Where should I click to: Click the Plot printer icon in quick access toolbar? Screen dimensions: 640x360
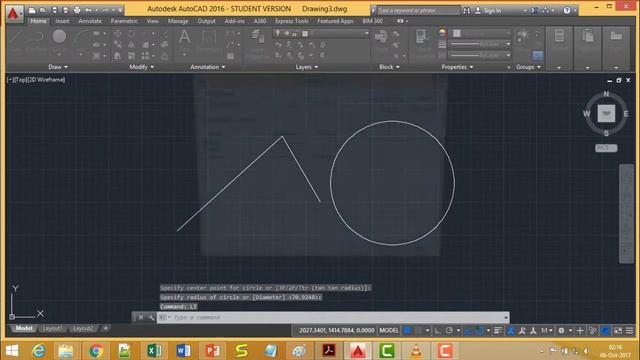click(77, 10)
